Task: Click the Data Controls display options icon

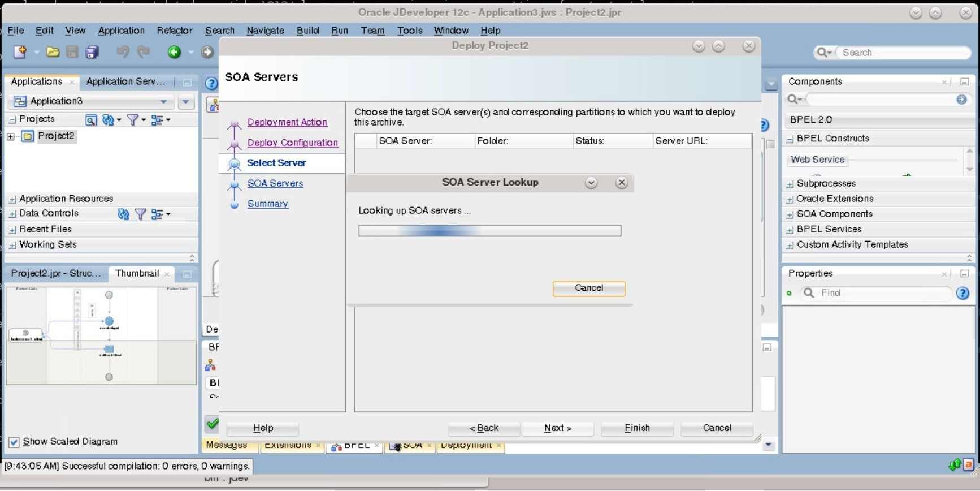Action: click(157, 214)
